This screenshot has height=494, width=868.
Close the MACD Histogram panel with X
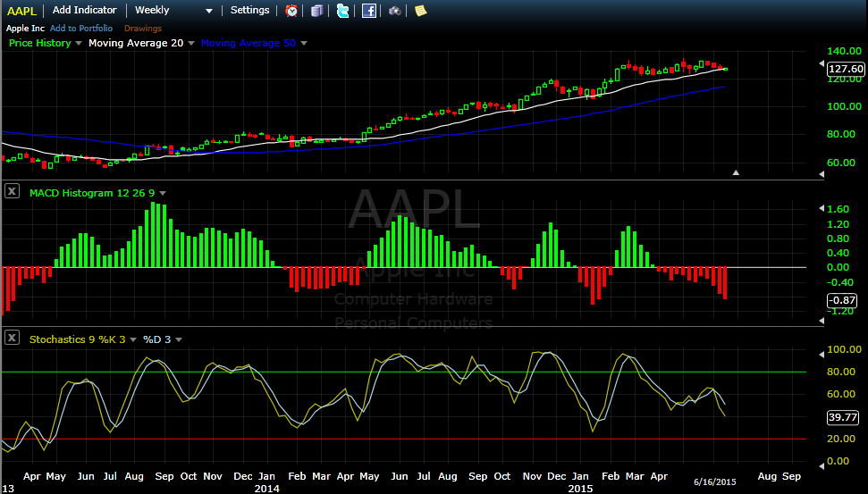click(x=12, y=191)
